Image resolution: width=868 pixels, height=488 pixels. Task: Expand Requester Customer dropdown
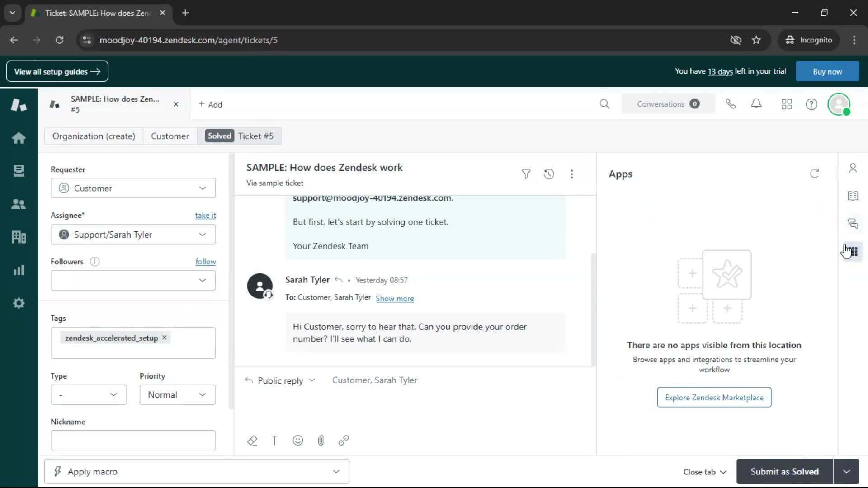[x=133, y=188]
